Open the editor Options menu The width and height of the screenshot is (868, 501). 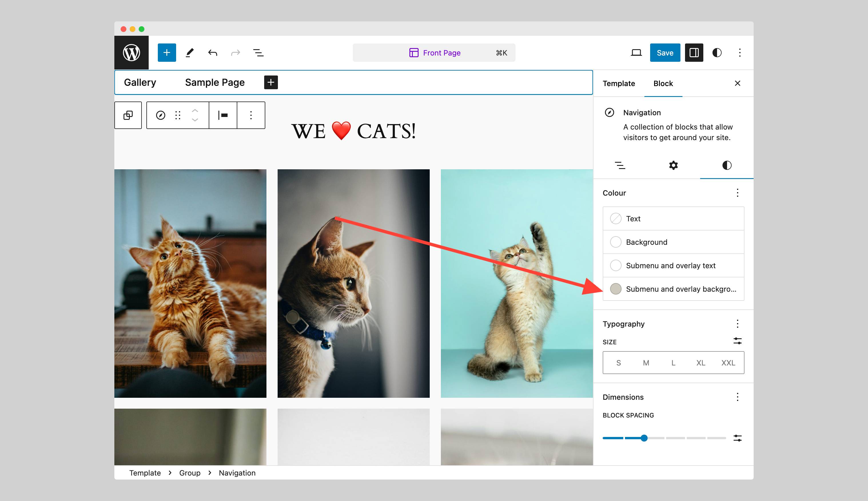tap(740, 53)
